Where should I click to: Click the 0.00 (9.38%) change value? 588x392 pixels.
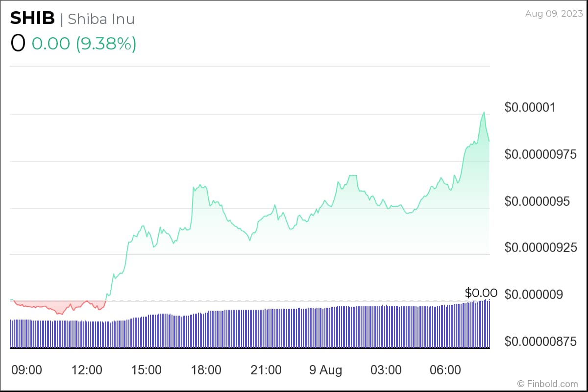click(84, 44)
